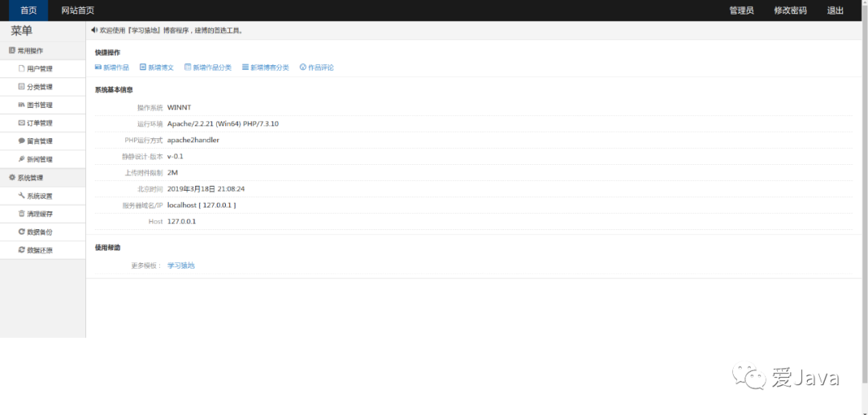This screenshot has height=415, width=868.
Task: Click the trash icon beside 清理缓存
Action: pos(22,213)
